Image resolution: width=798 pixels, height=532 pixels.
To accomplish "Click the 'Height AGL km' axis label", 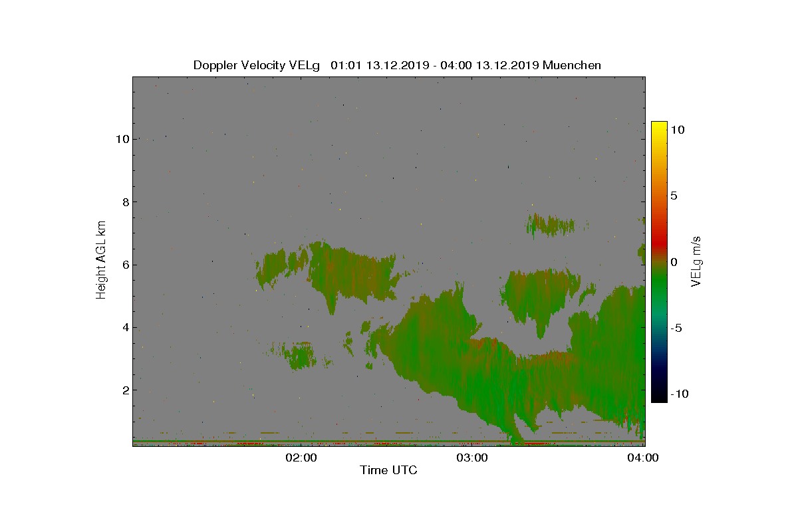I will 101,259.
